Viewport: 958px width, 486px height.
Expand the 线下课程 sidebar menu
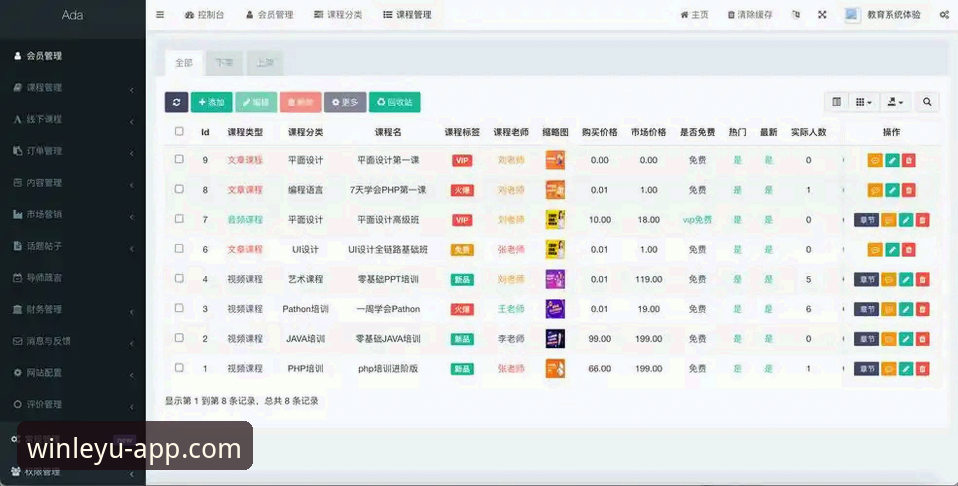coord(73,119)
